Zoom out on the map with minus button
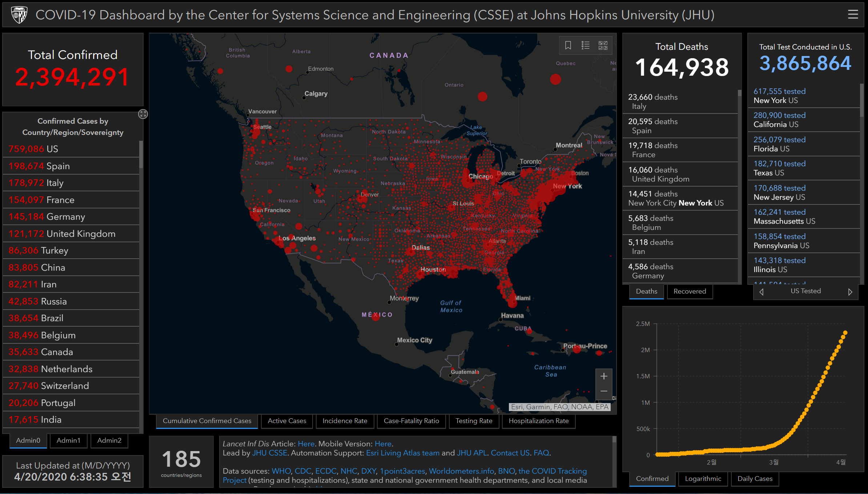 tap(604, 391)
